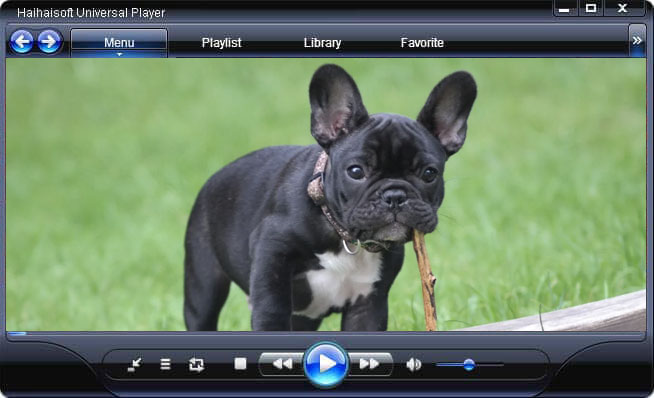Click the volume slider track

470,365
